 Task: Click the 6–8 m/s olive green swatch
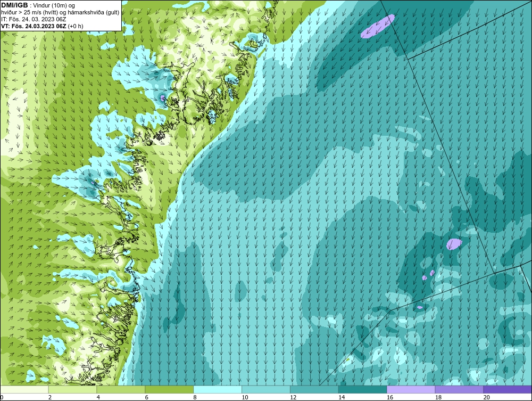tap(169, 389)
